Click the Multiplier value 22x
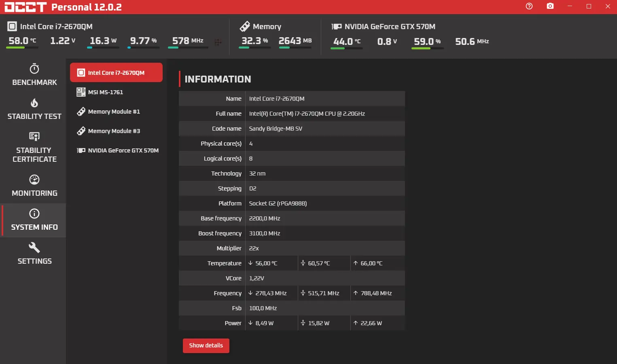The width and height of the screenshot is (617, 364). tap(254, 248)
